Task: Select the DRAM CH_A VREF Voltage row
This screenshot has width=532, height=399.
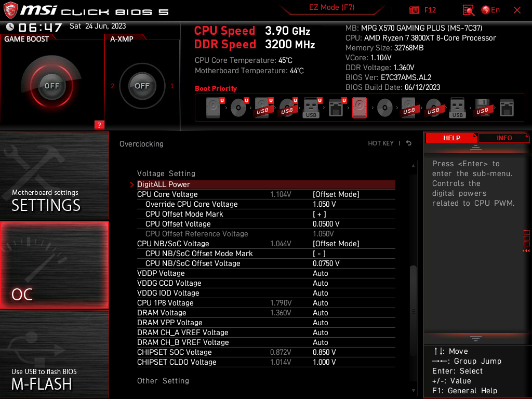Action: 266,332
